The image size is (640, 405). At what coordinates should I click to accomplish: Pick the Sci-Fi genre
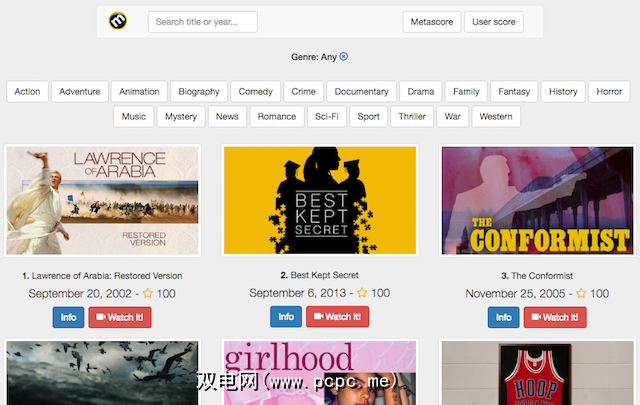pos(327,116)
